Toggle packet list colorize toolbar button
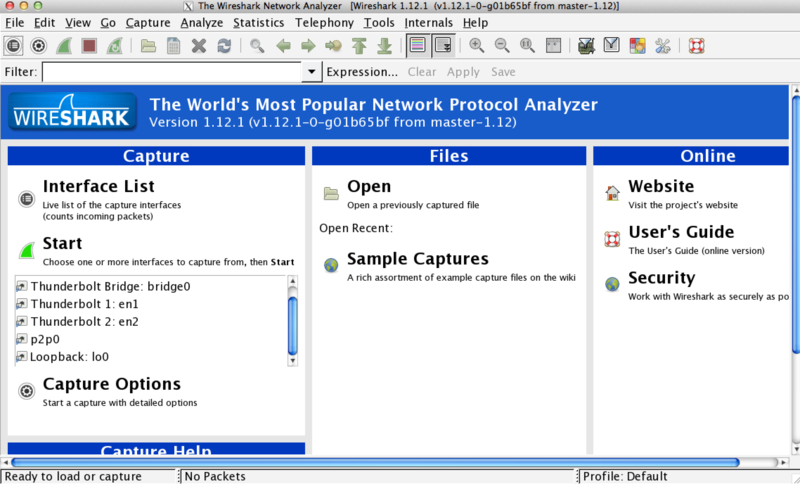Viewport: 800px width, 484px height. pyautogui.click(x=418, y=46)
